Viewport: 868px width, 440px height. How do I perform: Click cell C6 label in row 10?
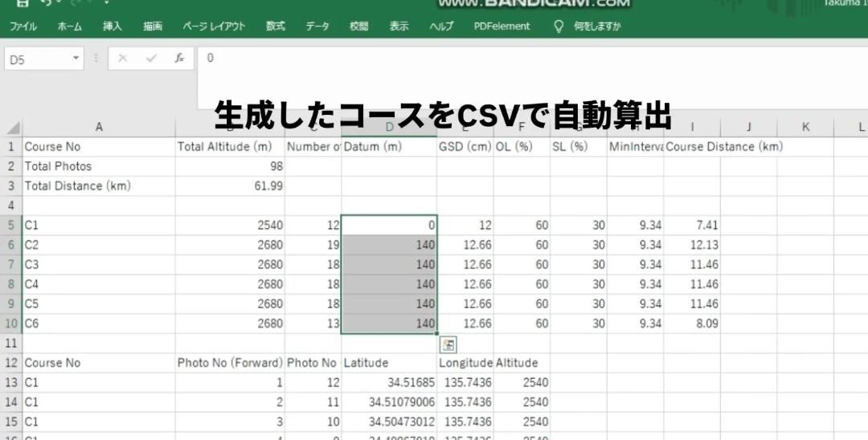pyautogui.click(x=99, y=324)
